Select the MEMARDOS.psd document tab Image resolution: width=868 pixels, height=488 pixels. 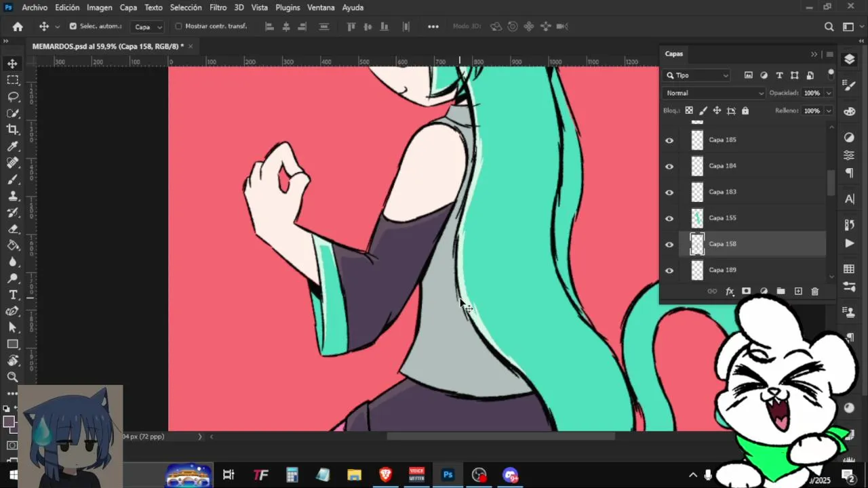pyautogui.click(x=107, y=46)
